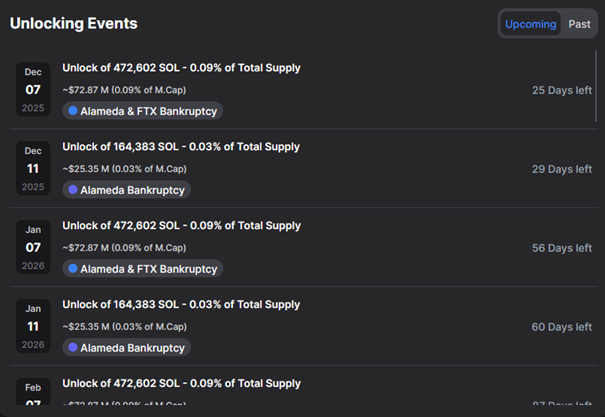
Task: Click blue dot icon in Dec 07 event tag
Action: pos(72,110)
